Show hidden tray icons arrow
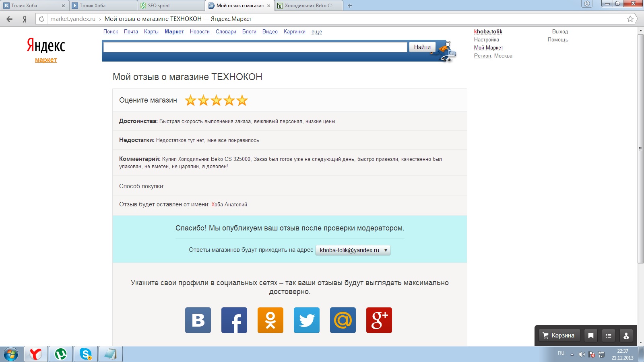The width and height of the screenshot is (644, 362). 572,354
